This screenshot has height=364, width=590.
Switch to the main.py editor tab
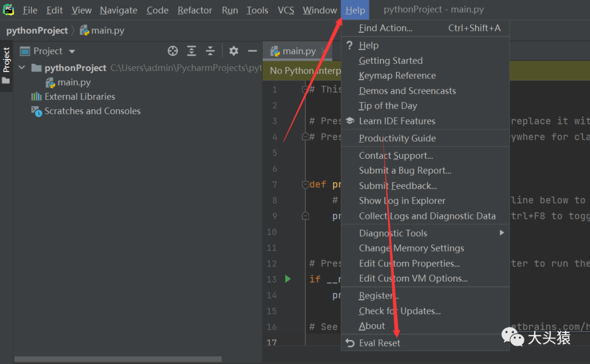click(x=297, y=51)
